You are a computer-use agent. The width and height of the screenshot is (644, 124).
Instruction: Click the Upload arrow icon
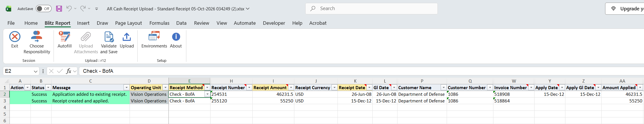127,37
